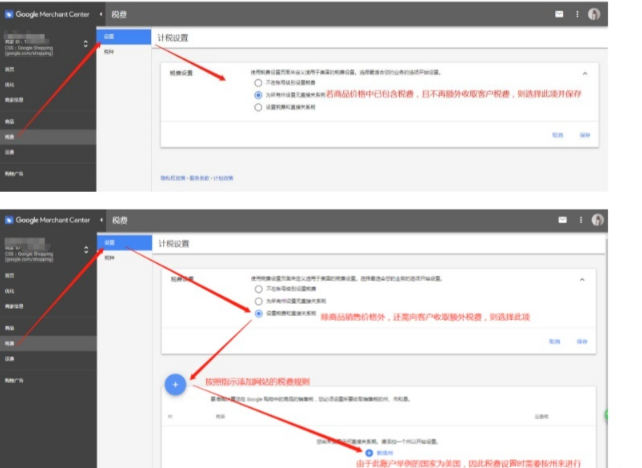Switch to the blue 设置 tab in upper screenshot
This screenshot has width=642, height=468.
point(124,36)
